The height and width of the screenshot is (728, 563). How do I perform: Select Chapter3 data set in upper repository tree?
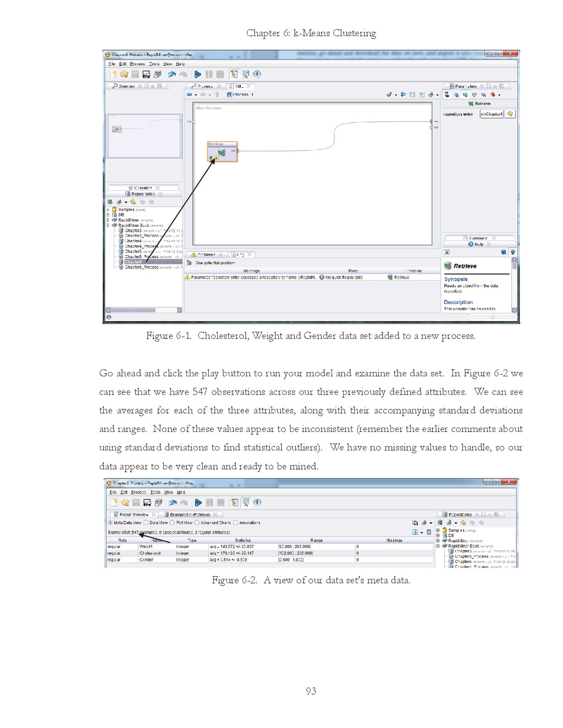(133, 231)
